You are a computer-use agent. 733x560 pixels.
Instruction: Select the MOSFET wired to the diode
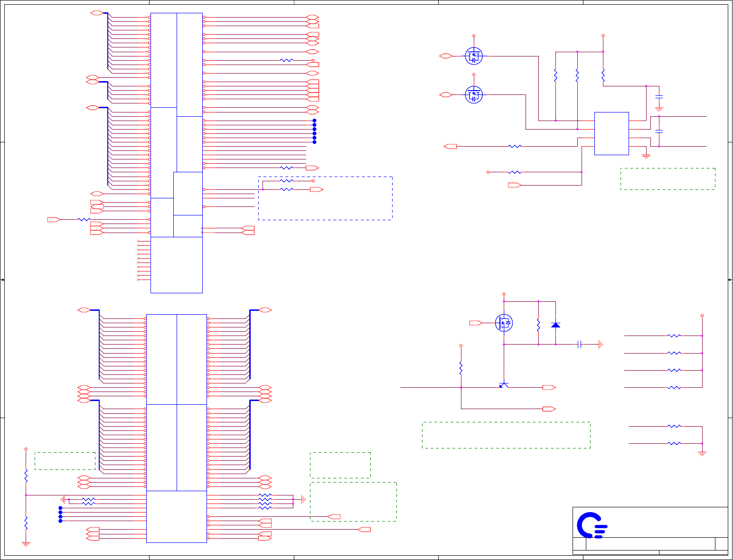tap(504, 323)
